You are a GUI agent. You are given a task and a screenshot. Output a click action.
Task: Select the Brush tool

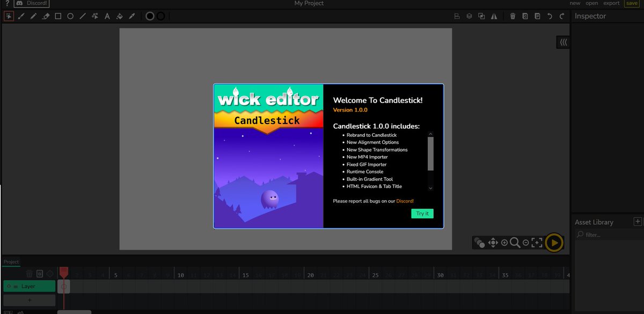pos(21,16)
